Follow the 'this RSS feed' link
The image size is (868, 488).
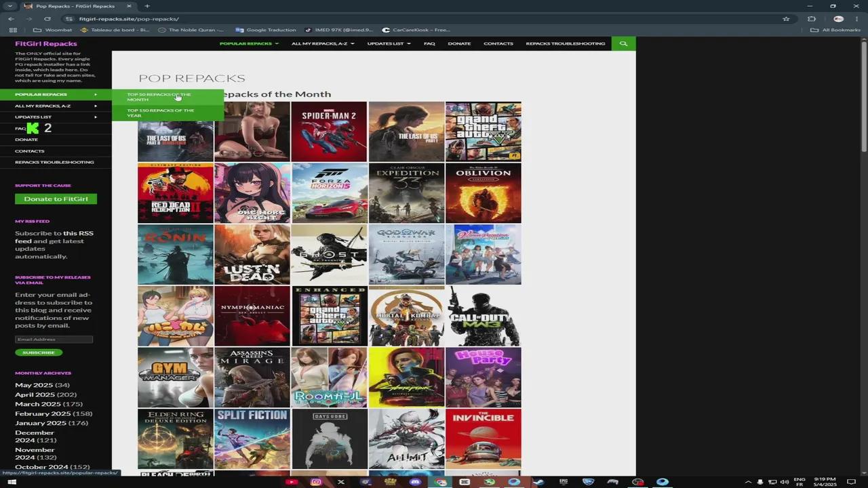(54, 237)
